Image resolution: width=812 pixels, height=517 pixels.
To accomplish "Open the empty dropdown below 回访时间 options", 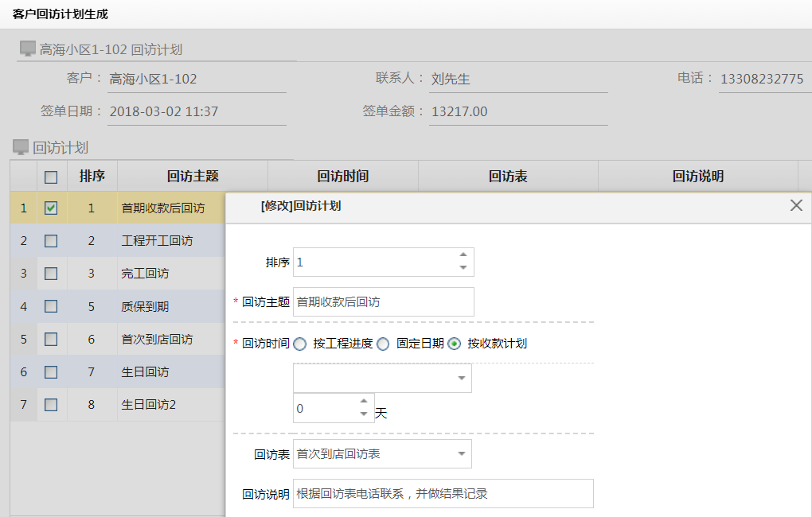I will (382, 377).
